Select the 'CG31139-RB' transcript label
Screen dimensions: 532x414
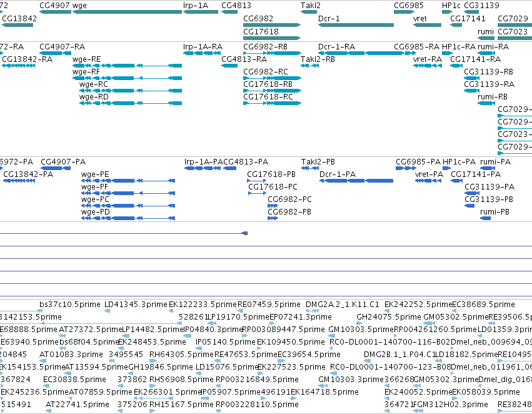pos(489,72)
